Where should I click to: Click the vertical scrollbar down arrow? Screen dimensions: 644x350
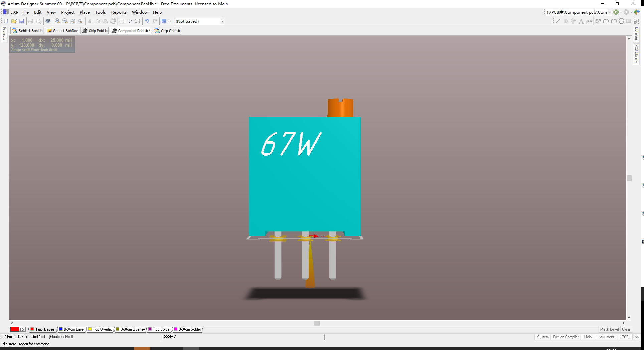tap(629, 318)
